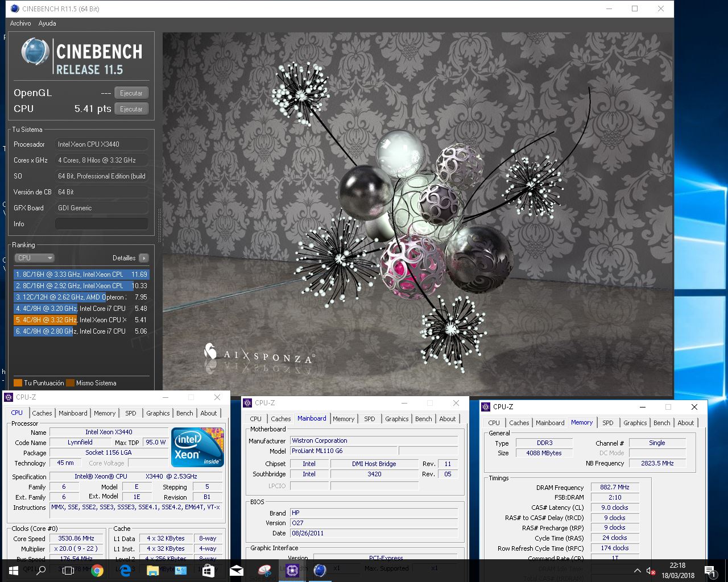Viewport: 728px width, 582px height.
Task: Open CPU tab in right CPU-Z window
Action: 494,423
